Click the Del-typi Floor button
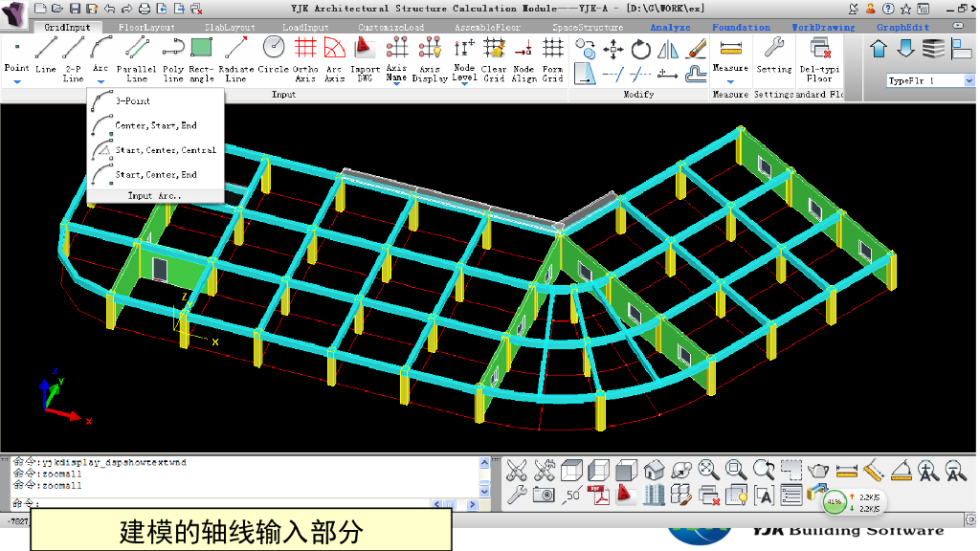This screenshot has width=980, height=551. coord(819,59)
